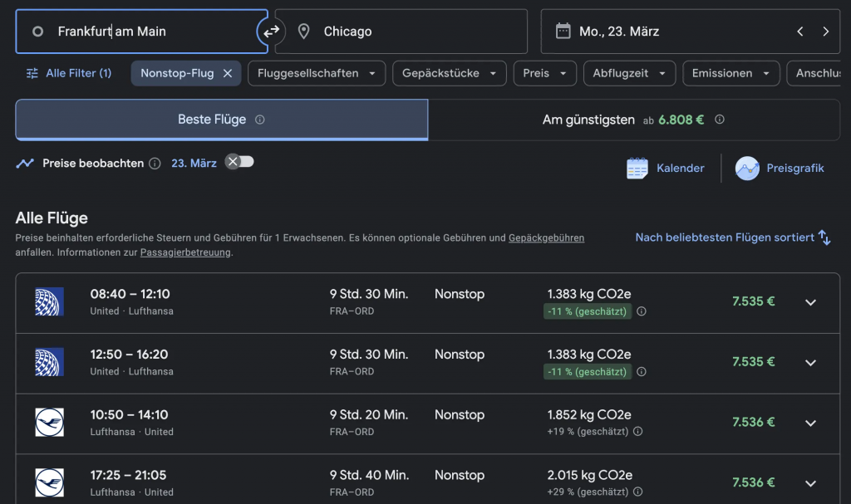Remove the Nonstop-Flug filter chip
The width and height of the screenshot is (851, 504).
[227, 73]
